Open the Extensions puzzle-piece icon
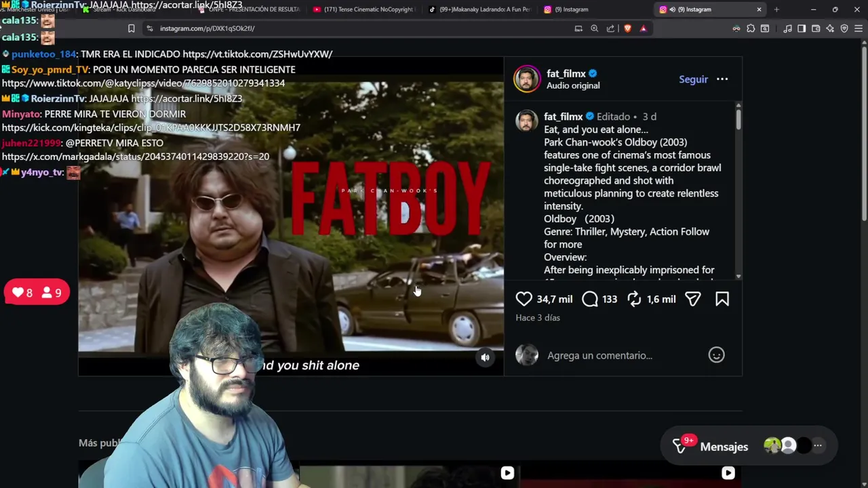 click(x=751, y=28)
